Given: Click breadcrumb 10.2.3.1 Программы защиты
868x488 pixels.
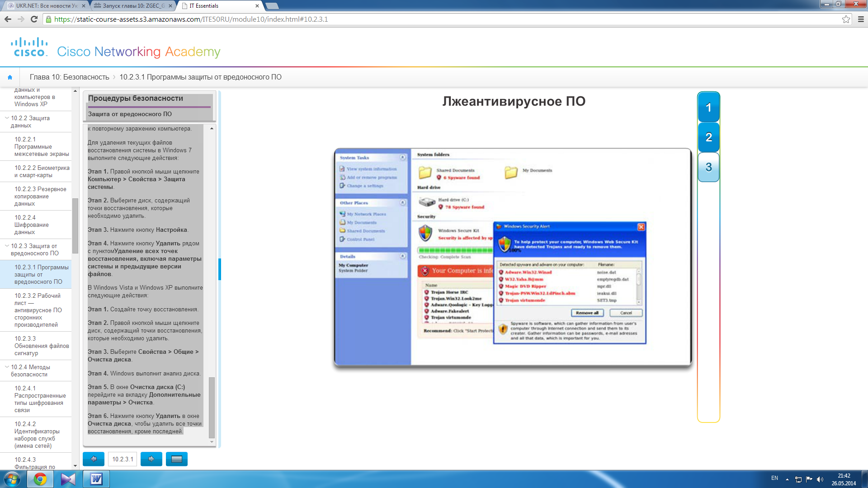Looking at the screenshot, I should pos(200,77).
